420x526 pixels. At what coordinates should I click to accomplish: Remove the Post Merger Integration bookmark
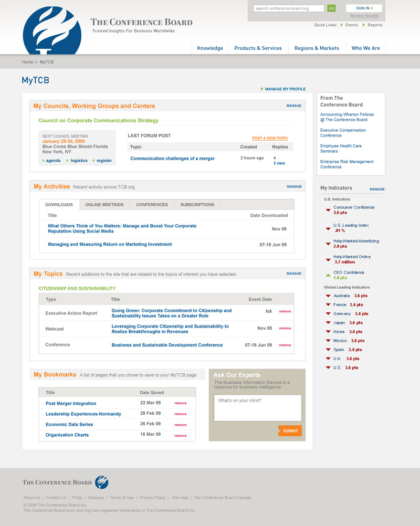(x=180, y=403)
